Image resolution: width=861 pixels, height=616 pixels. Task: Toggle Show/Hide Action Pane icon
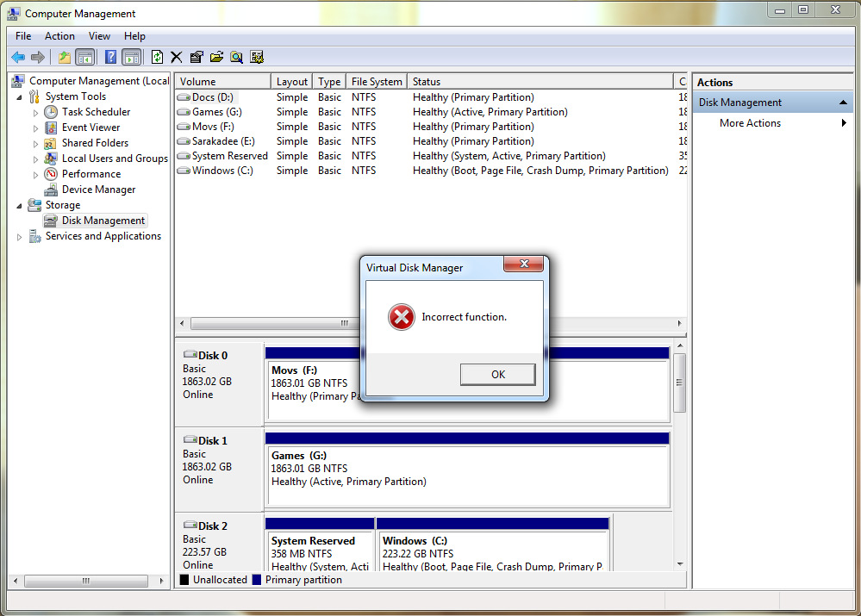pyautogui.click(x=132, y=57)
